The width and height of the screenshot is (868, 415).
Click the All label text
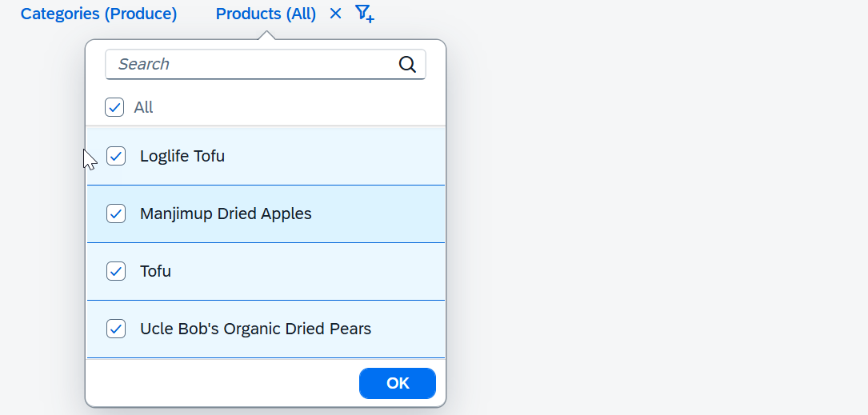click(x=143, y=107)
